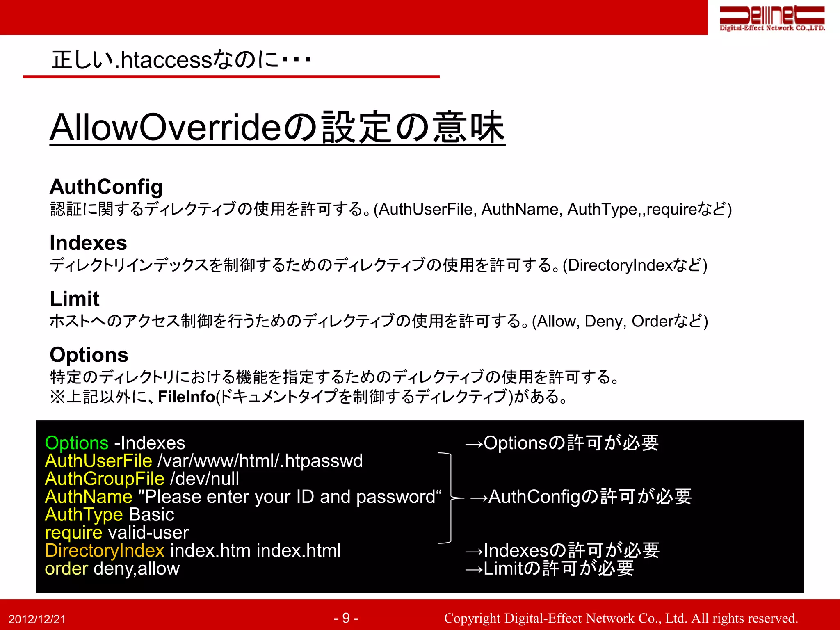Select the slide header '正しい.htaccessなのに･･･'
This screenshot has width=840, height=630.
click(181, 60)
